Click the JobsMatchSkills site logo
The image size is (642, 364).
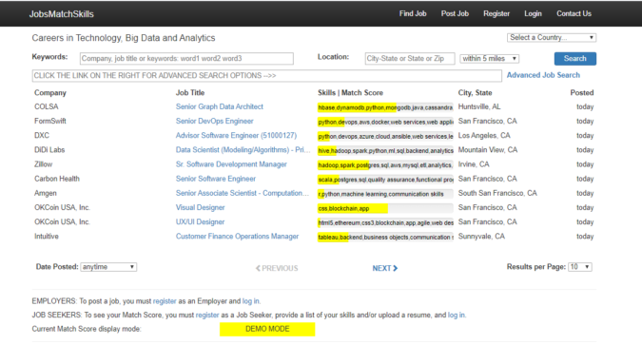[62, 14]
